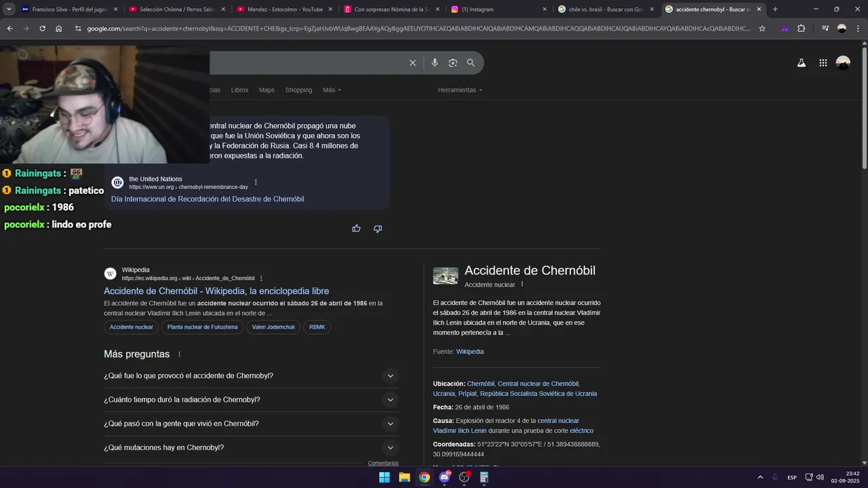This screenshot has width=868, height=488.
Task: Open the Google account avatar menu
Action: pyautogui.click(x=843, y=63)
